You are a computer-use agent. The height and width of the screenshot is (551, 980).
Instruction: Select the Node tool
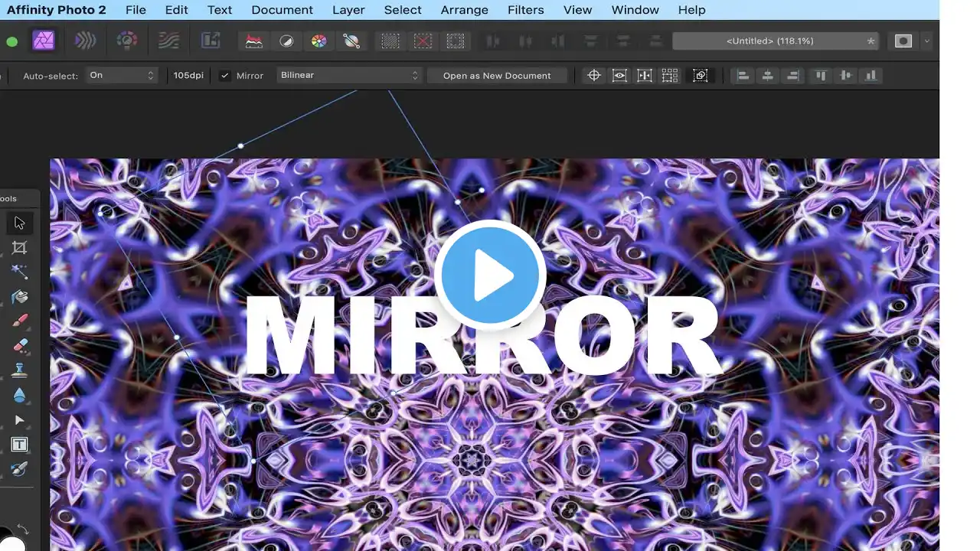[20, 420]
